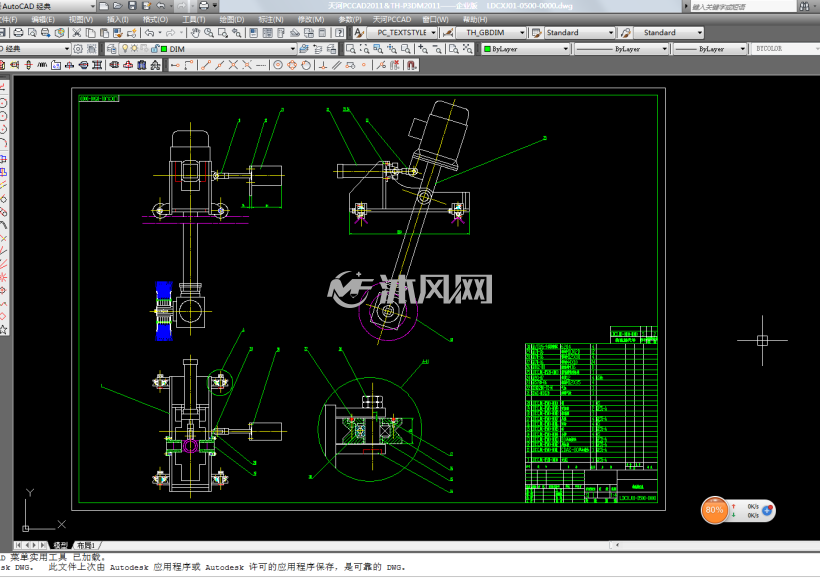Click the Save icon in quick access toolbar

click(132, 6)
